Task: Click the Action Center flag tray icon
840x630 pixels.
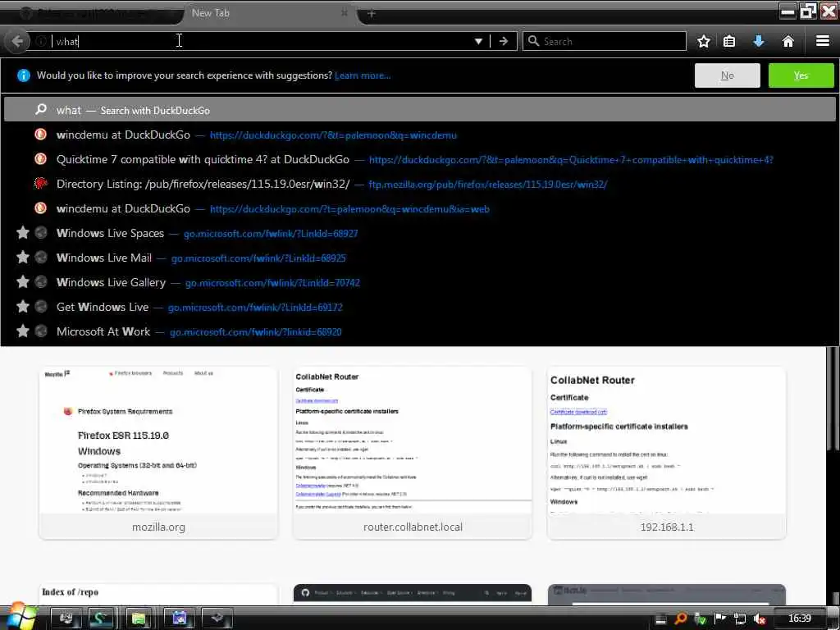Action: pyautogui.click(x=720, y=619)
